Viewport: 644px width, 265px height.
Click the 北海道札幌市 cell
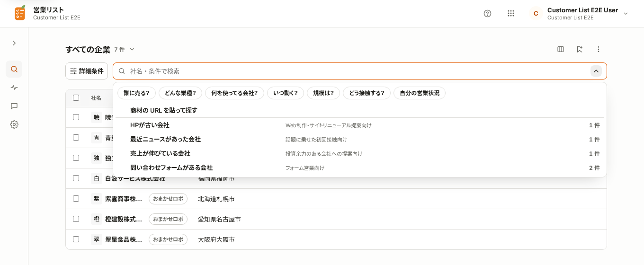216,199
